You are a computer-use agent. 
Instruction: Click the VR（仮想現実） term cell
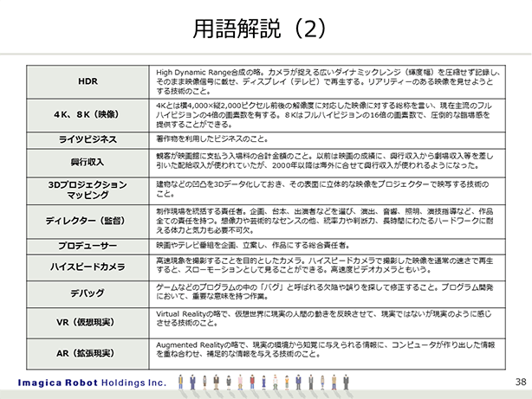coord(88,322)
